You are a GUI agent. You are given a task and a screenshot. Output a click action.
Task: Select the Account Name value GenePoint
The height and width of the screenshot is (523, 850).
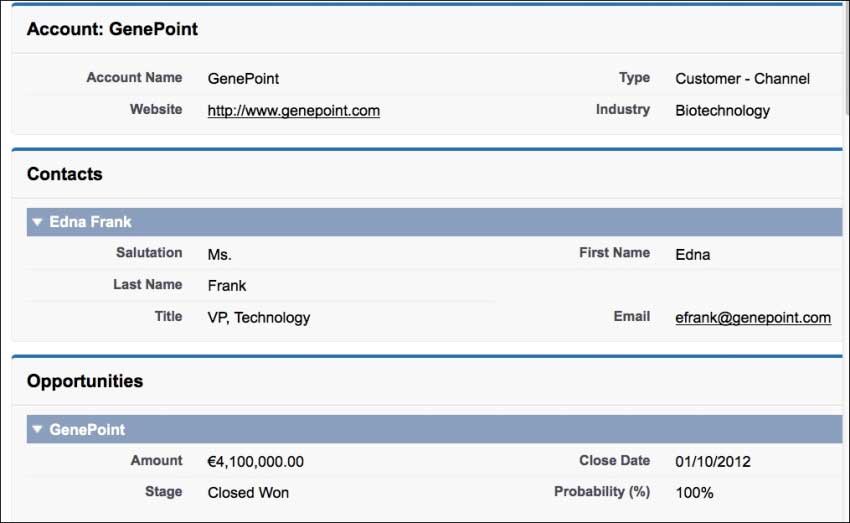point(243,79)
